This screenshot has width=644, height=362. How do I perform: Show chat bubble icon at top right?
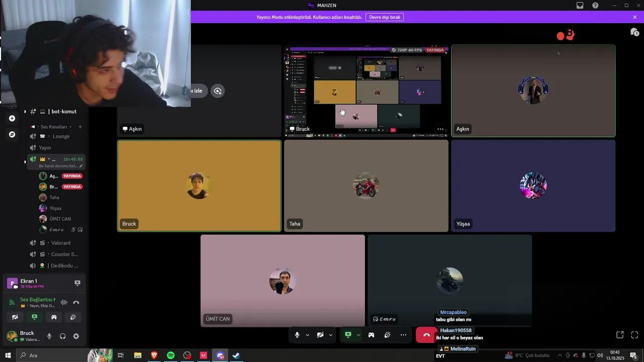[634, 32]
